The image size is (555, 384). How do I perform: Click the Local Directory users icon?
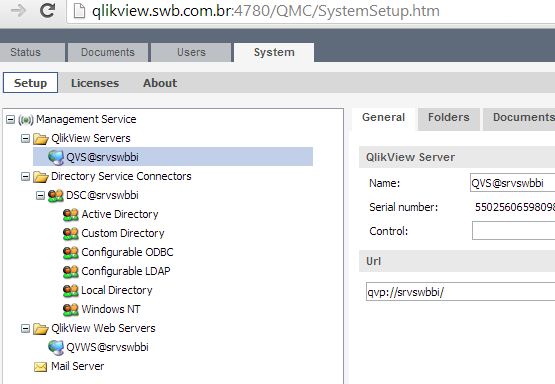70,291
